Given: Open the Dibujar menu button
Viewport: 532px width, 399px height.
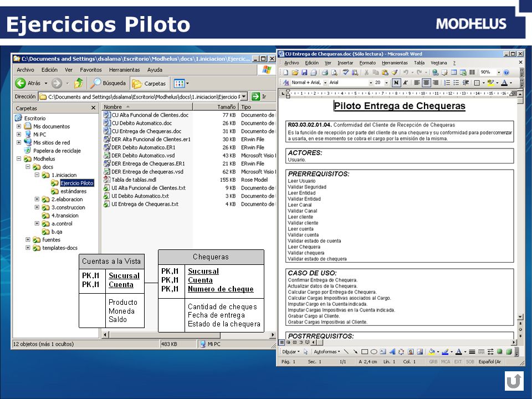Looking at the screenshot, I should tap(291, 352).
